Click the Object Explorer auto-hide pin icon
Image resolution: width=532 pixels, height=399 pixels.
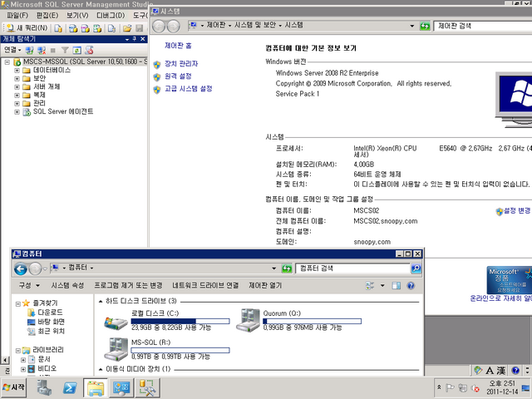[x=135, y=39]
